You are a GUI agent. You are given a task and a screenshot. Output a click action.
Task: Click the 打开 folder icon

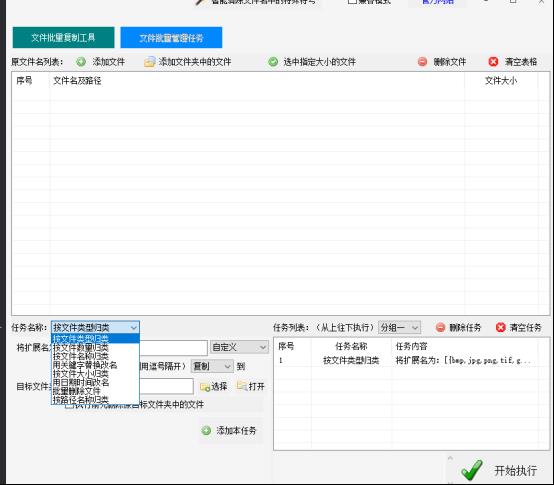pos(242,386)
